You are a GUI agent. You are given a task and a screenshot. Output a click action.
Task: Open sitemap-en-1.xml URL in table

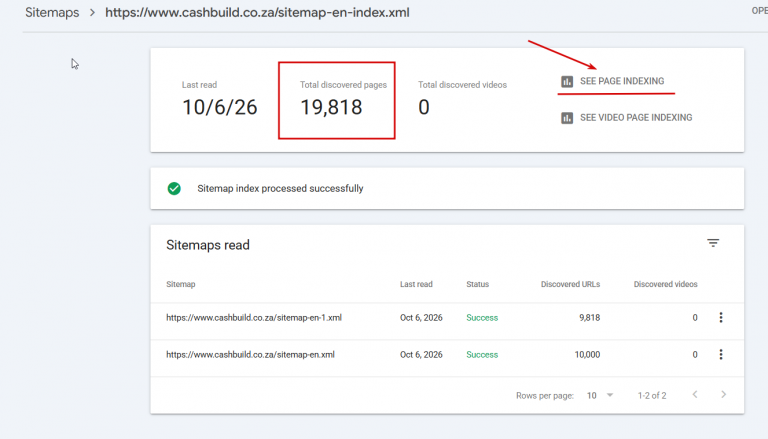(x=254, y=317)
